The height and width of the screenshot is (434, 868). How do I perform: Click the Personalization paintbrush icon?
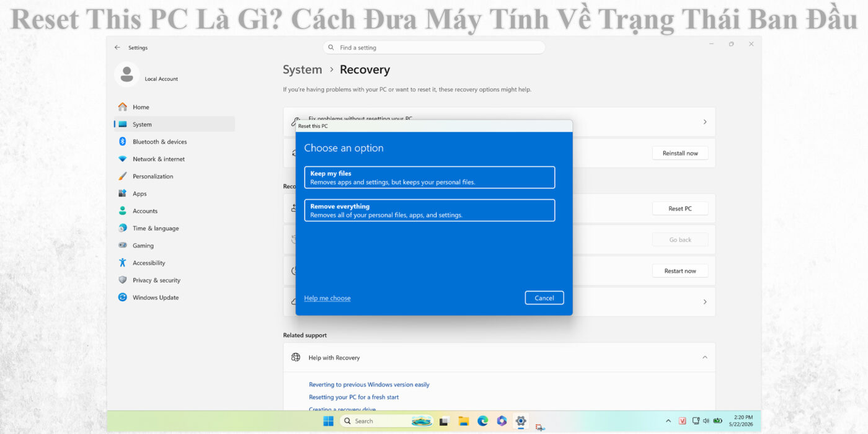click(x=123, y=176)
